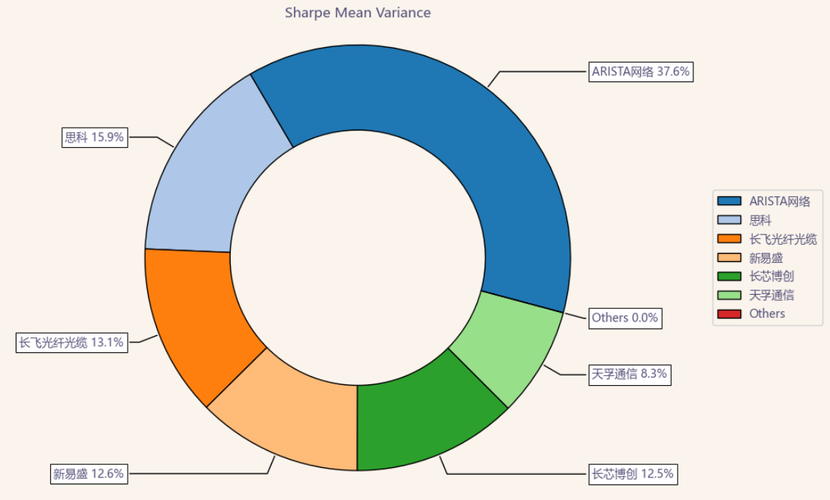Click the 长芯博创 legend text
830x500 pixels.
pyautogui.click(x=771, y=276)
